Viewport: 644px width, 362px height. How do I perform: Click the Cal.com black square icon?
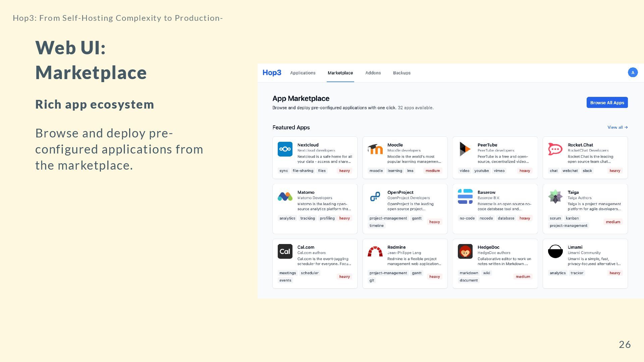[285, 251]
